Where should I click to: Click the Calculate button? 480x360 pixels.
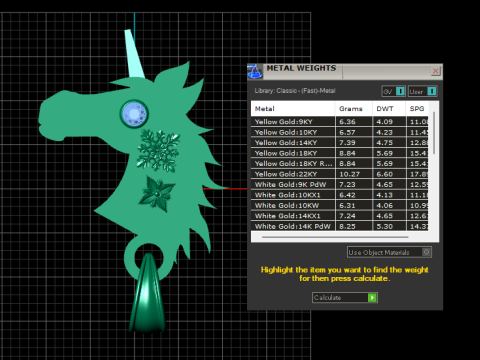coord(345,298)
